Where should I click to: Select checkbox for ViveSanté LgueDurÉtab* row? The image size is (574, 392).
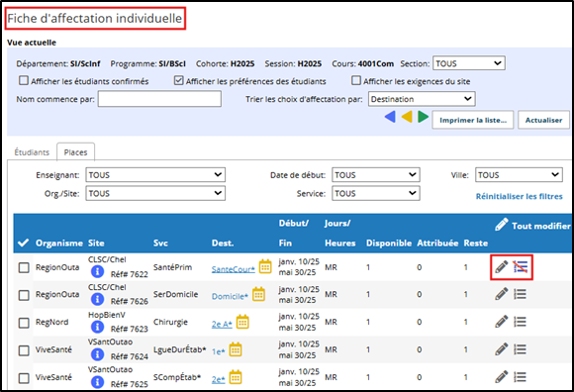tap(24, 350)
